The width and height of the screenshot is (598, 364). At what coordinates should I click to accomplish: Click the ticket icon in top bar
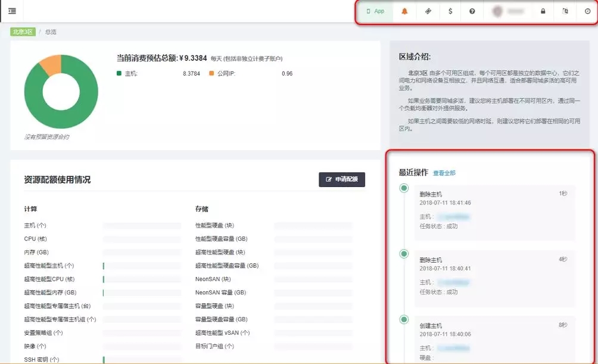[428, 11]
